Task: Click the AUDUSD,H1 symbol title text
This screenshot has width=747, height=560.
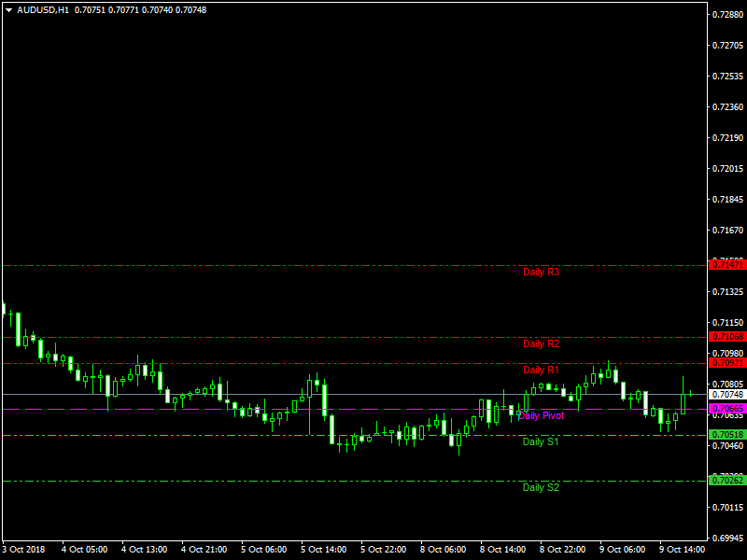Action: point(42,10)
